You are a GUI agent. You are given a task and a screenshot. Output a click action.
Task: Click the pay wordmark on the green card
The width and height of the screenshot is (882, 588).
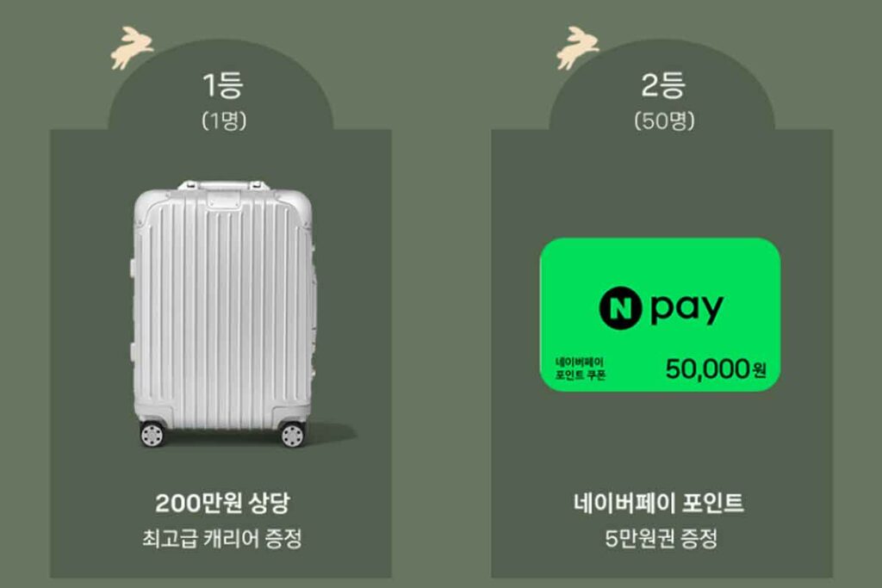click(x=686, y=308)
